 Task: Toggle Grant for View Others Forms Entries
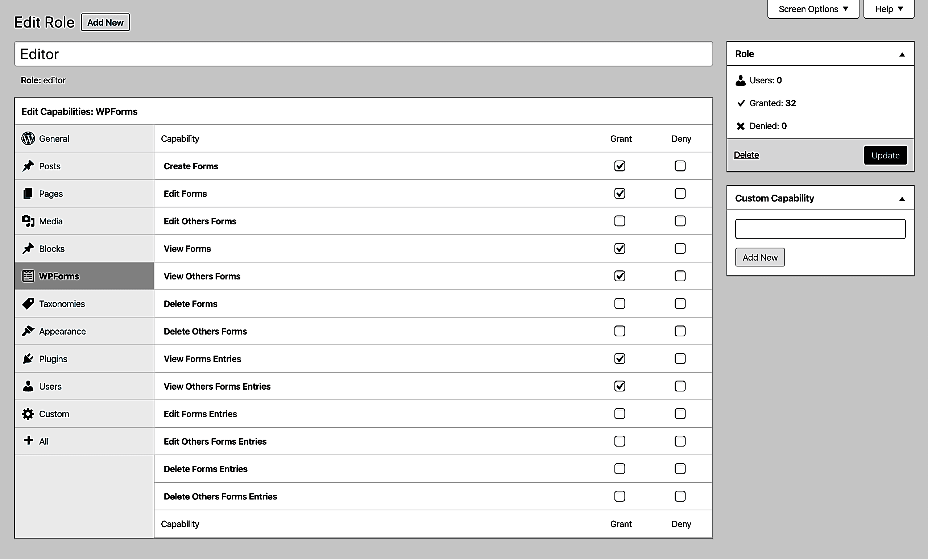point(620,386)
